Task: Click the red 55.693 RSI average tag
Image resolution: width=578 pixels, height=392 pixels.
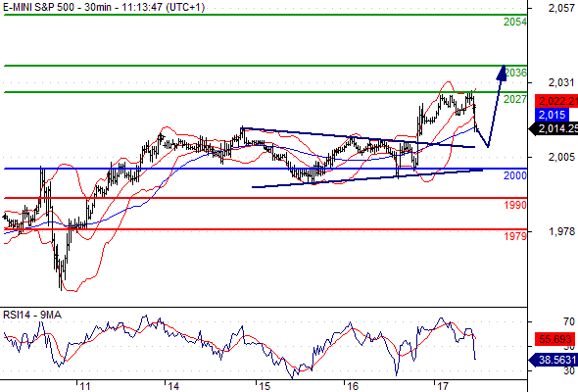Action: pos(554,339)
